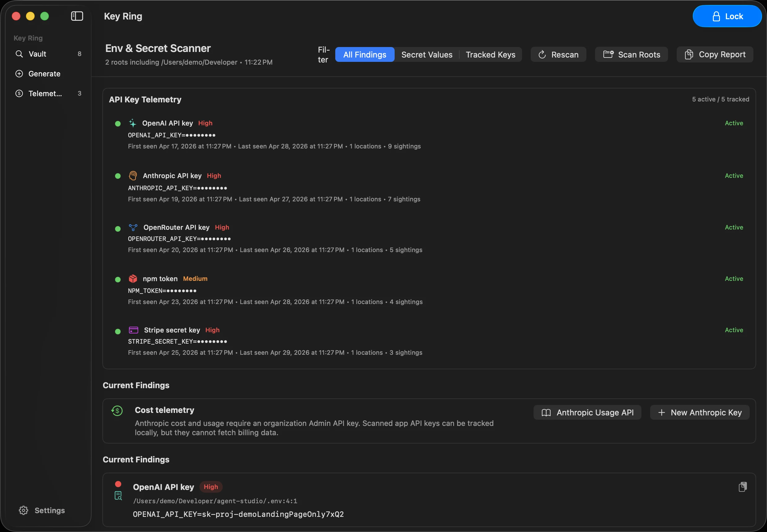Click the masked STRIPE_SECRET_KEY value

coord(178,341)
